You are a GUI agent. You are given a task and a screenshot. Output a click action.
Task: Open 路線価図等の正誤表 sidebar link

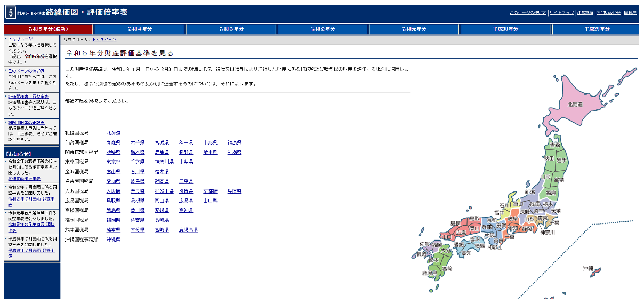tap(26, 123)
